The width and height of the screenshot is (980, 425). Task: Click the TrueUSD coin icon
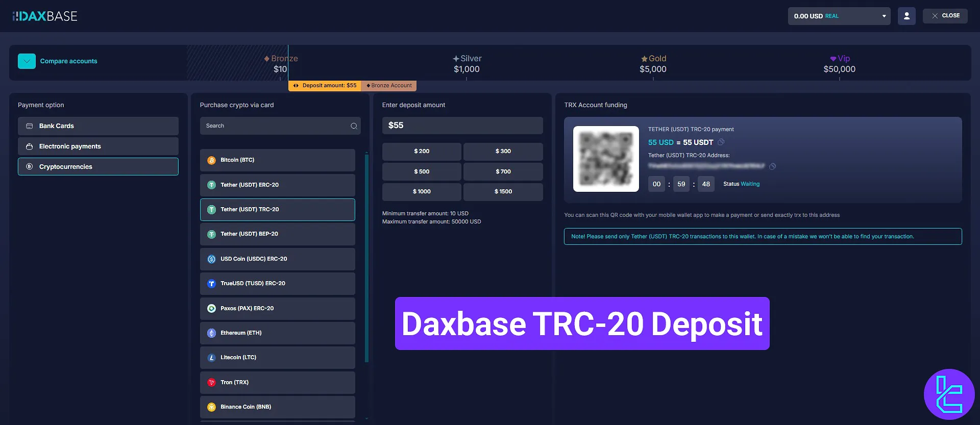coord(211,284)
